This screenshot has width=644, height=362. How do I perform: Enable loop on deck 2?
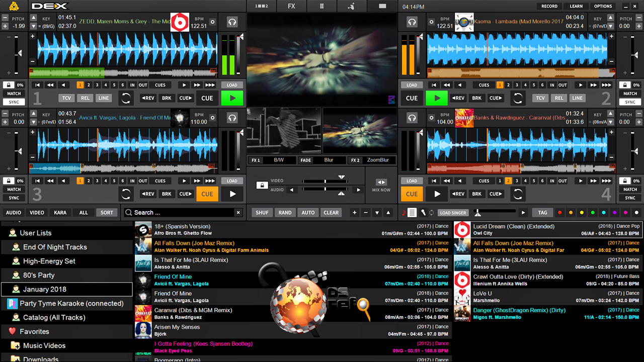[x=518, y=98]
